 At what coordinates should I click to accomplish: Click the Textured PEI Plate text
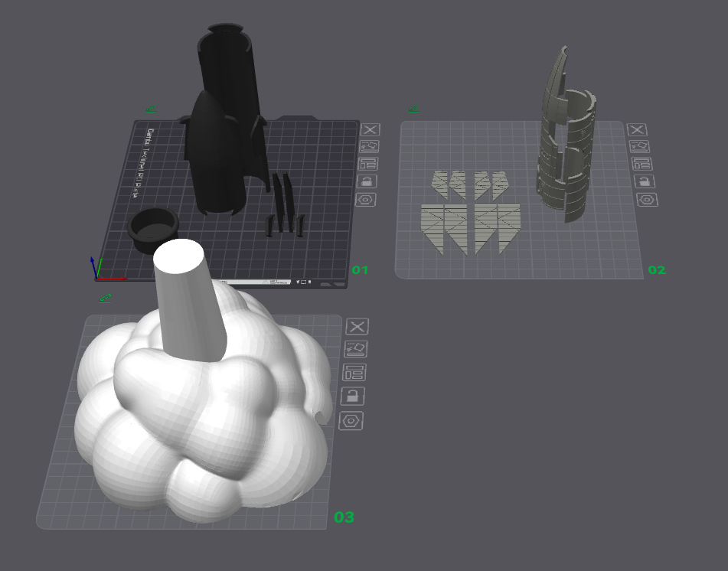[143, 163]
